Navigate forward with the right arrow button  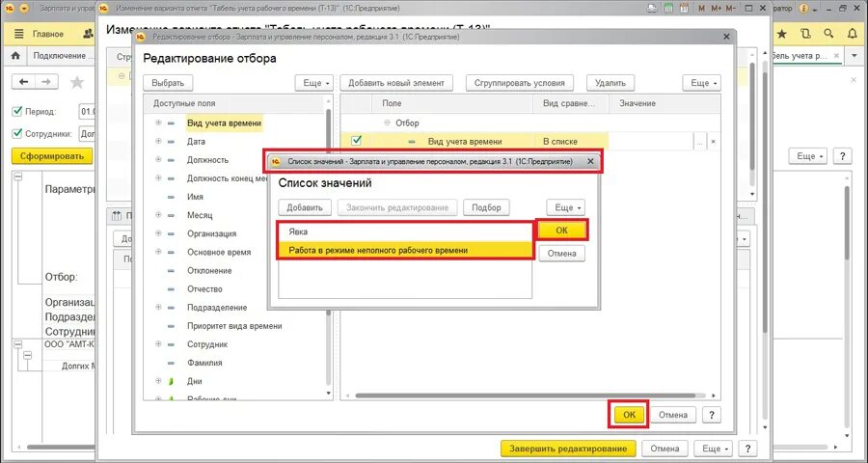point(46,82)
